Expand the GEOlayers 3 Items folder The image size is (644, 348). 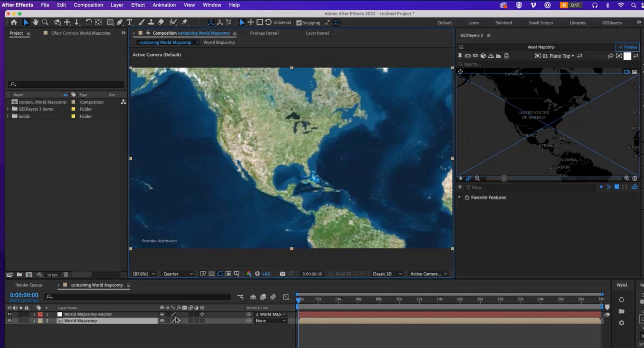[x=7, y=109]
